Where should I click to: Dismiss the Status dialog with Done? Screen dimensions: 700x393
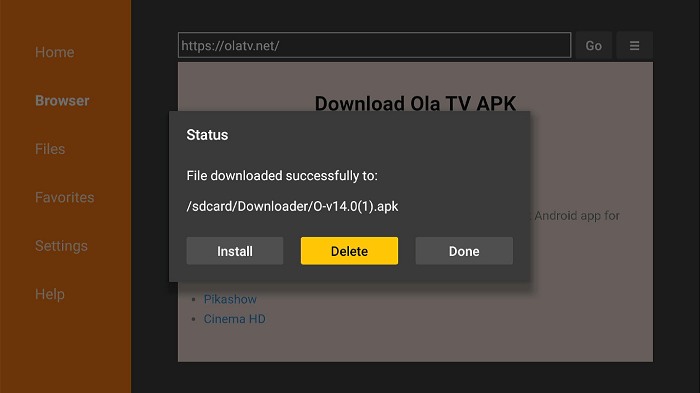pyautogui.click(x=464, y=251)
